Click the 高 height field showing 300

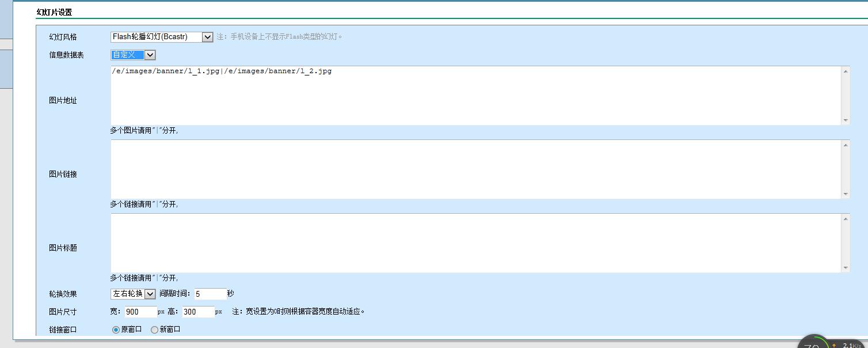coord(197,312)
